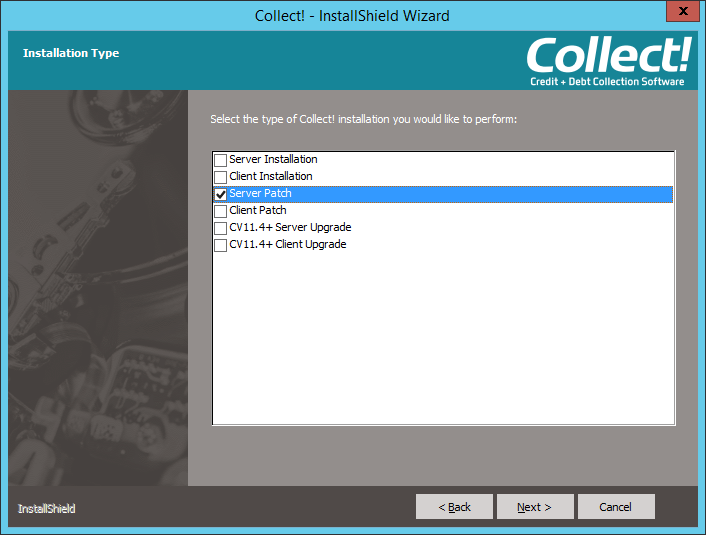Select the highlighted Server Patch row text
Viewport: 706px width, 535px height.
click(260, 194)
